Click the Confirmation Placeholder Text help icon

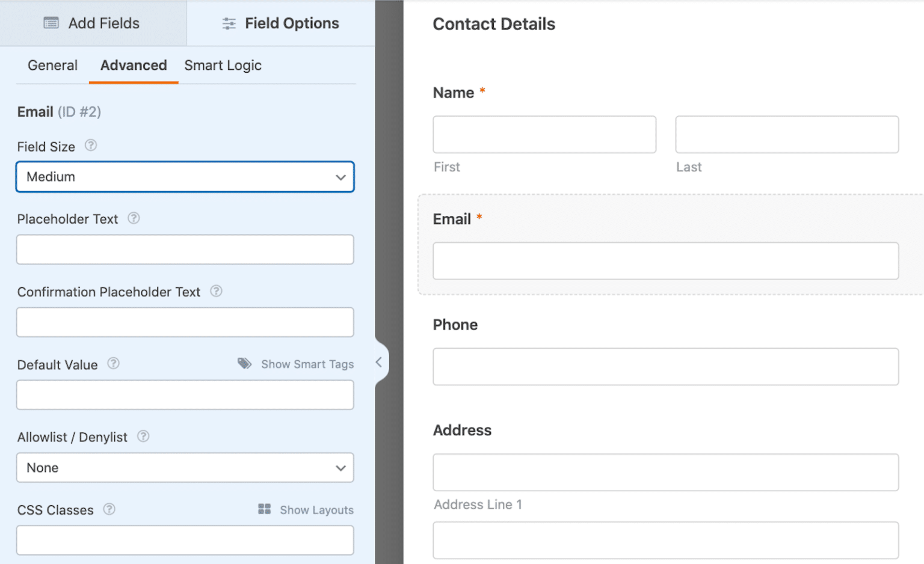pos(216,291)
